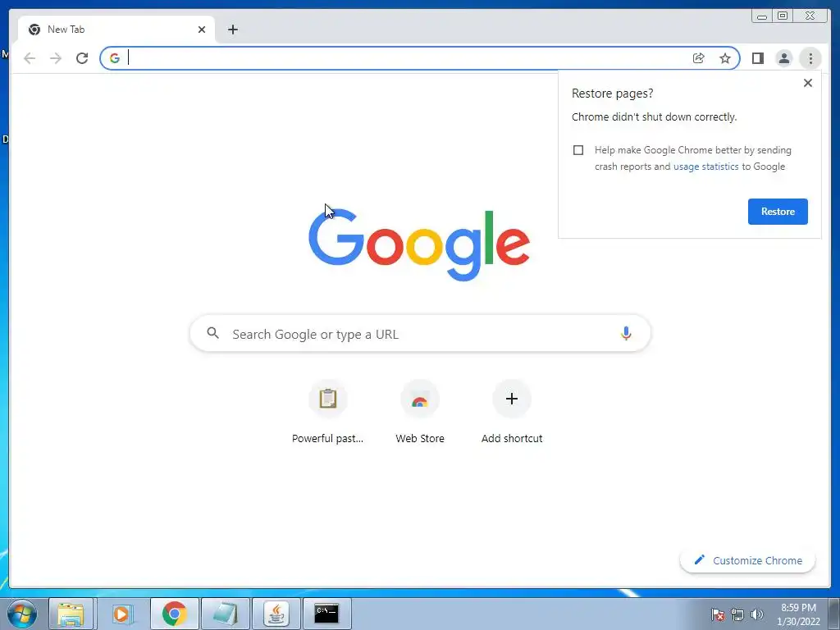Screen dimensions: 840x630
Task: Open the Windows Start menu
Action: coord(22,614)
